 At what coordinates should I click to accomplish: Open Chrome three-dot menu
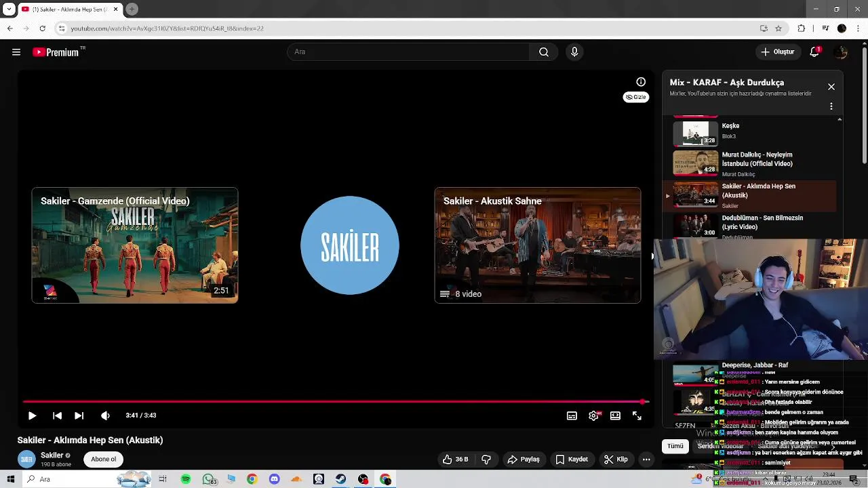click(x=859, y=28)
